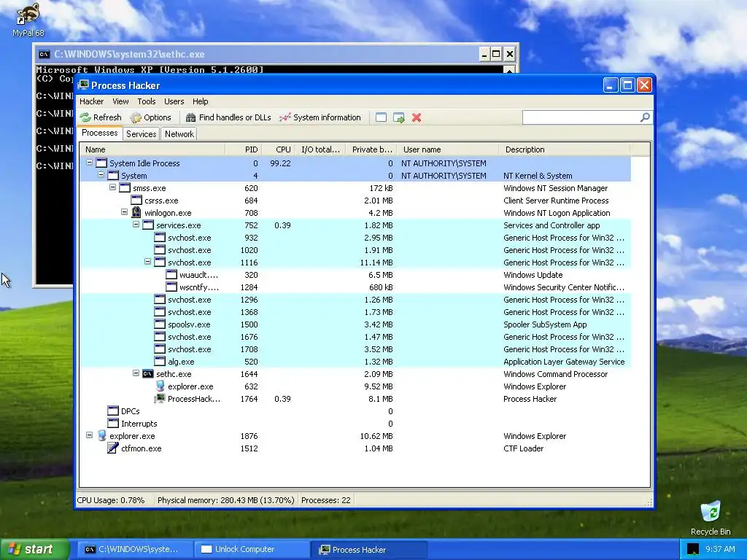Click the find window and thread icon
Screen dimensions: 747x560
(x=399, y=117)
